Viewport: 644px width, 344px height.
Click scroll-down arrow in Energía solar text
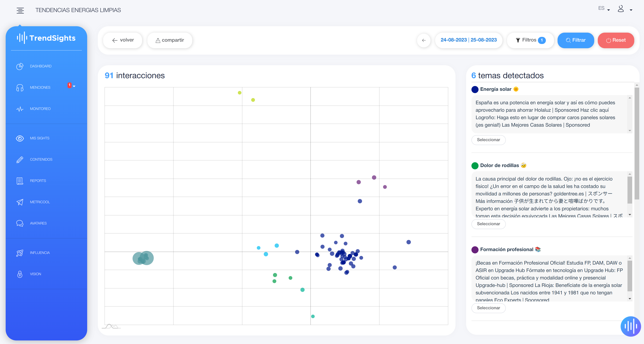(x=630, y=131)
